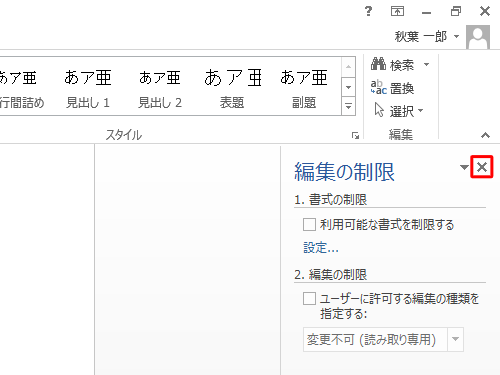Enable ユーザーに許可する編集の種類を指定する checkbox

coord(309,299)
